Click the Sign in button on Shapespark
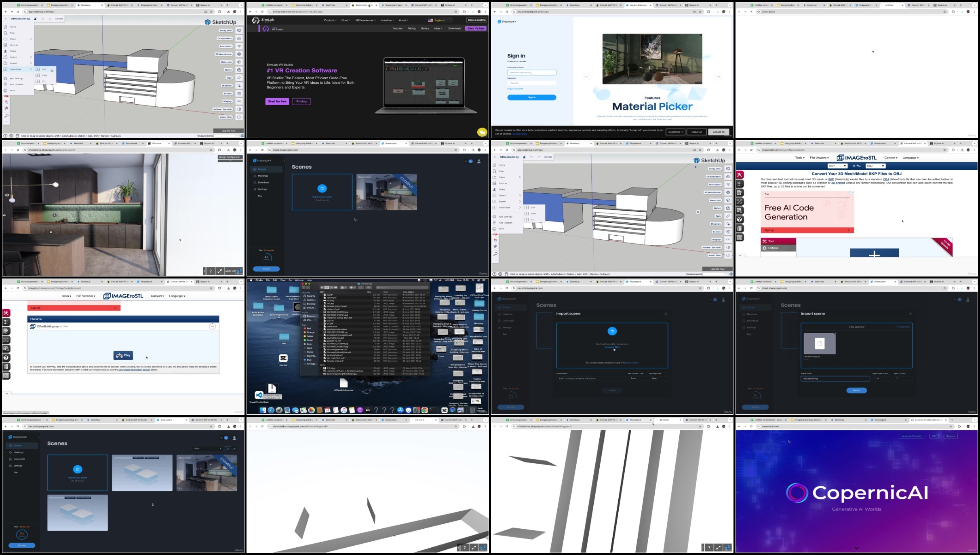 [532, 97]
